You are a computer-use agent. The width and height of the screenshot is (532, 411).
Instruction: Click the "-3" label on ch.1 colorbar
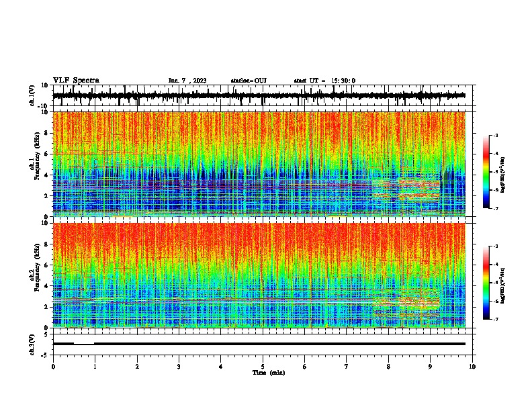click(496, 136)
